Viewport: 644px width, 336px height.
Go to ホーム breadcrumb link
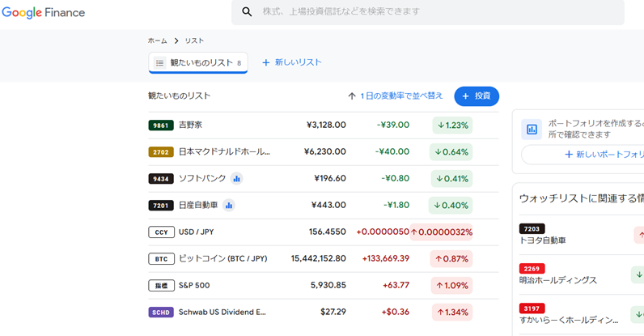point(157,40)
